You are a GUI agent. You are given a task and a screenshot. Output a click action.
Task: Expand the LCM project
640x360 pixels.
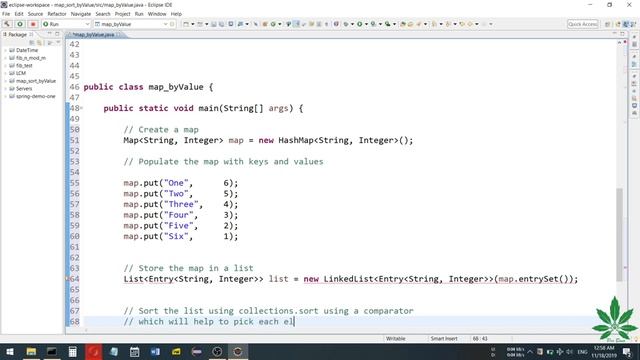click(x=6, y=73)
